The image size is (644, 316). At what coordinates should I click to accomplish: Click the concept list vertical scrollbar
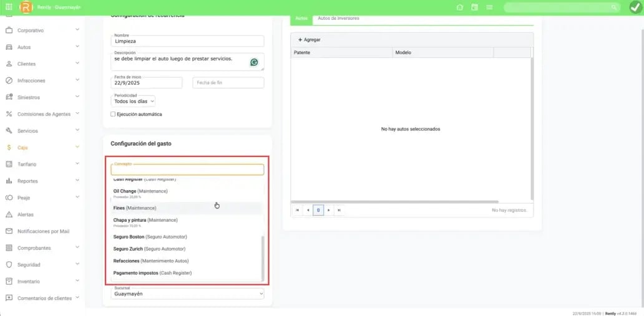click(x=263, y=257)
